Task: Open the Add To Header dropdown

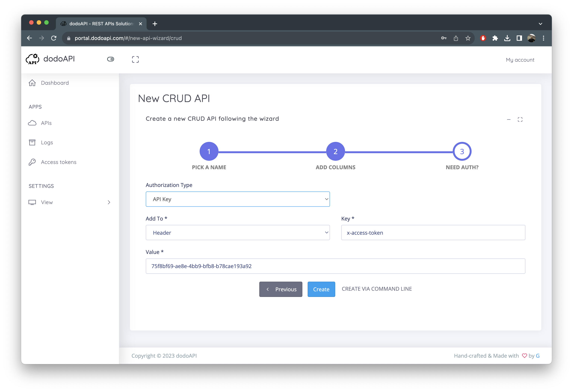Action: tap(238, 232)
